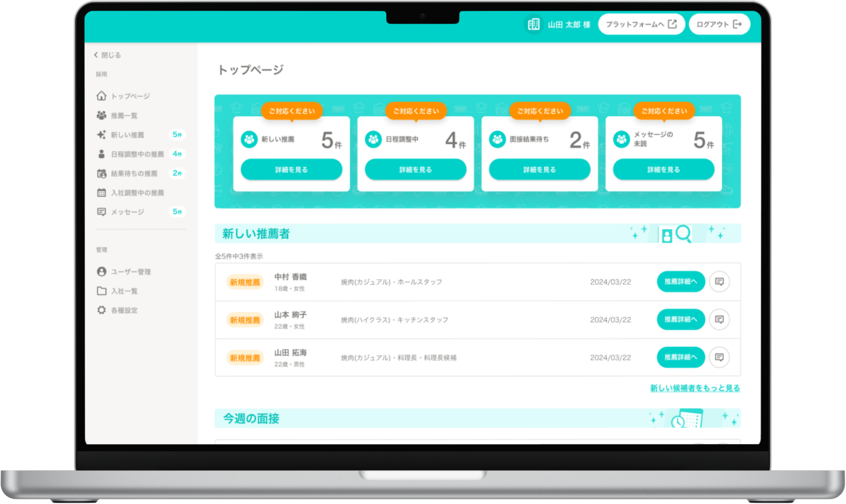This screenshot has width=846, height=504.
Task: Click message icon in 山本 絢子 row
Action: (719, 319)
